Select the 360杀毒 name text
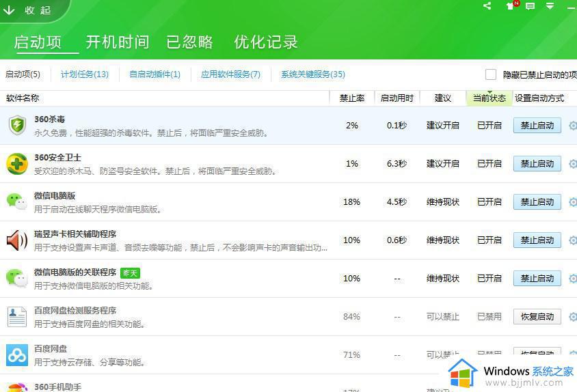Viewport: 577px width, 392px height. pos(50,119)
